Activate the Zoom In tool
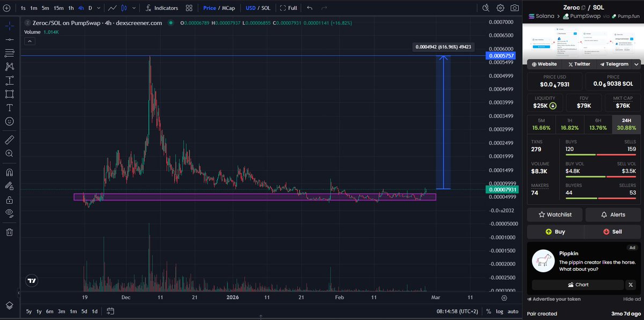The height and width of the screenshot is (320, 644). pyautogui.click(x=9, y=153)
